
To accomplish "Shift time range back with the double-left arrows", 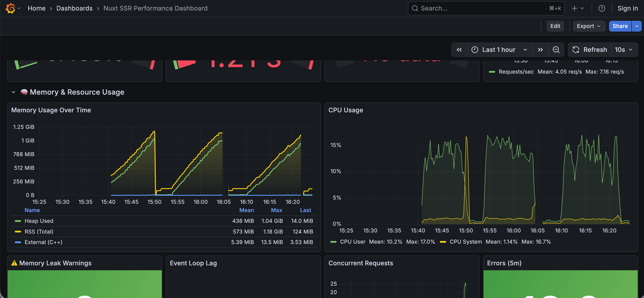I will coord(459,49).
